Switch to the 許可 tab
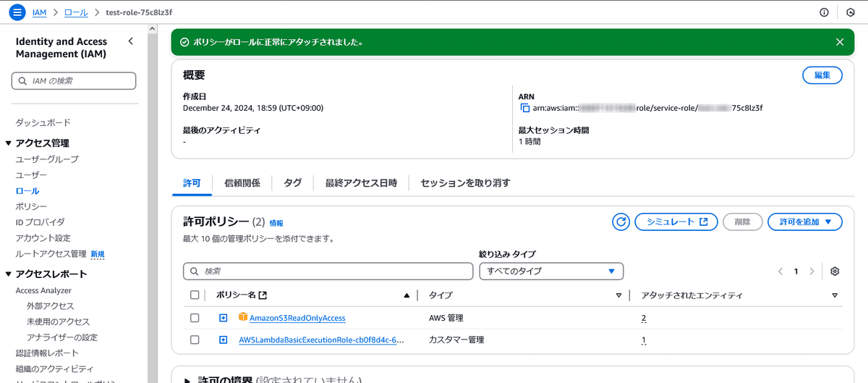Viewport: 868px width, 383px height. (192, 183)
